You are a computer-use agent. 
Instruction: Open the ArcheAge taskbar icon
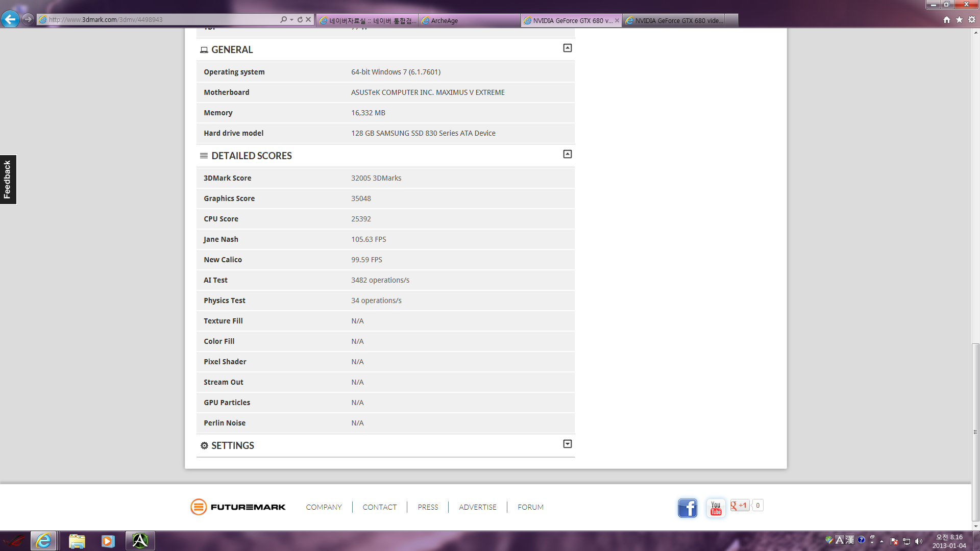tap(140, 541)
